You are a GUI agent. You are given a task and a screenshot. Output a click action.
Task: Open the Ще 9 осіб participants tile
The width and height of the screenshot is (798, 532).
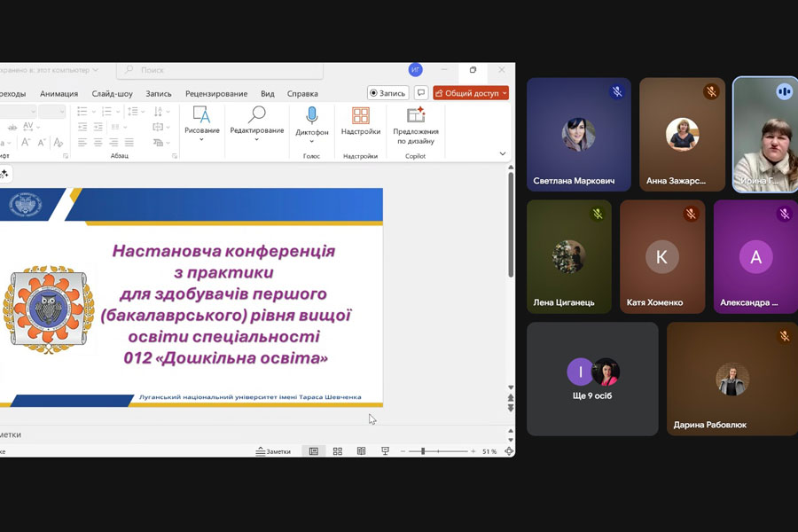[592, 379]
